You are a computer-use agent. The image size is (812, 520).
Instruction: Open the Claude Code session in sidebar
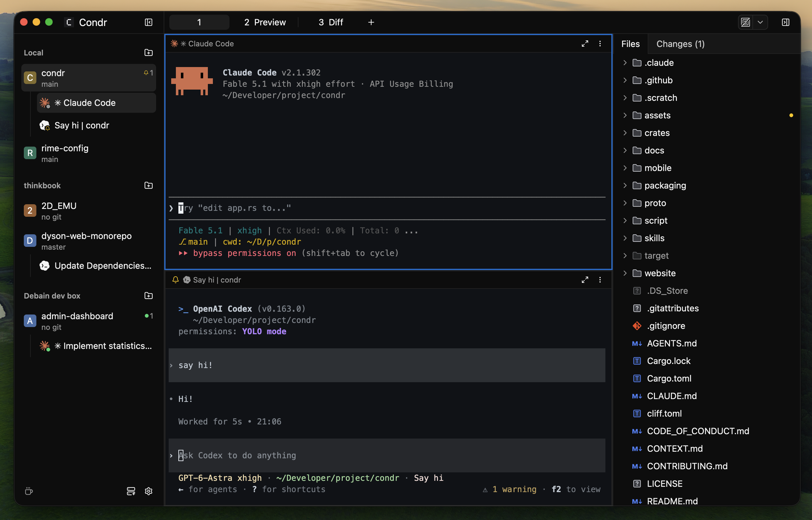(x=96, y=103)
